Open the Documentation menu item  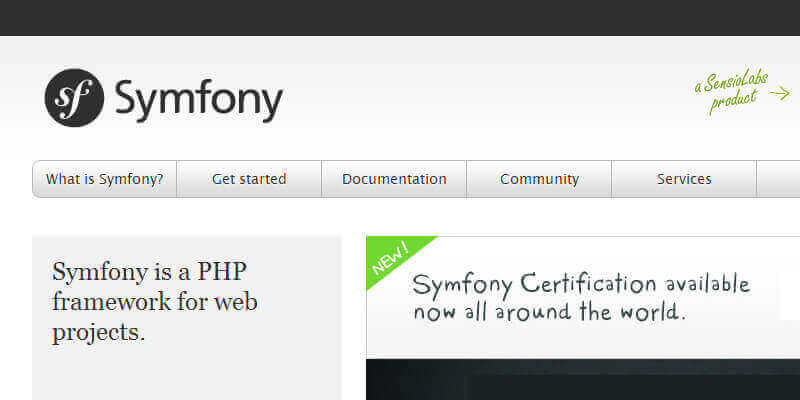(x=394, y=179)
